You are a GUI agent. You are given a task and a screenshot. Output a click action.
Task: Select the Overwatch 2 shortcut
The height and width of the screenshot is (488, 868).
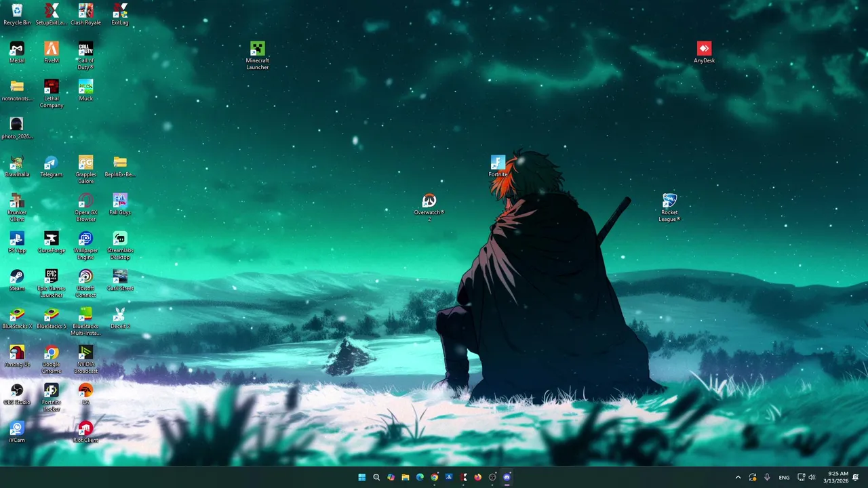click(x=429, y=207)
